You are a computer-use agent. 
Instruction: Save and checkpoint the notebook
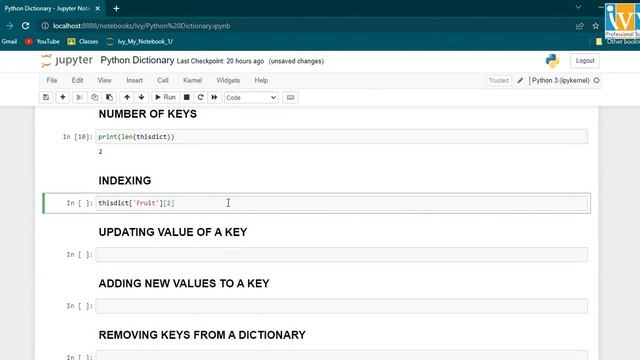pos(46,98)
